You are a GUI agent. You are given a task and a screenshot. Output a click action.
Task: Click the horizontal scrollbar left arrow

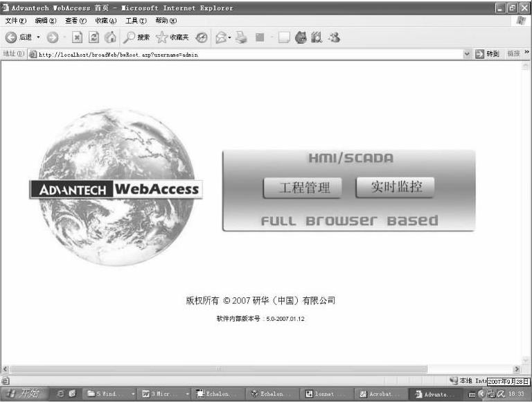click(6, 369)
